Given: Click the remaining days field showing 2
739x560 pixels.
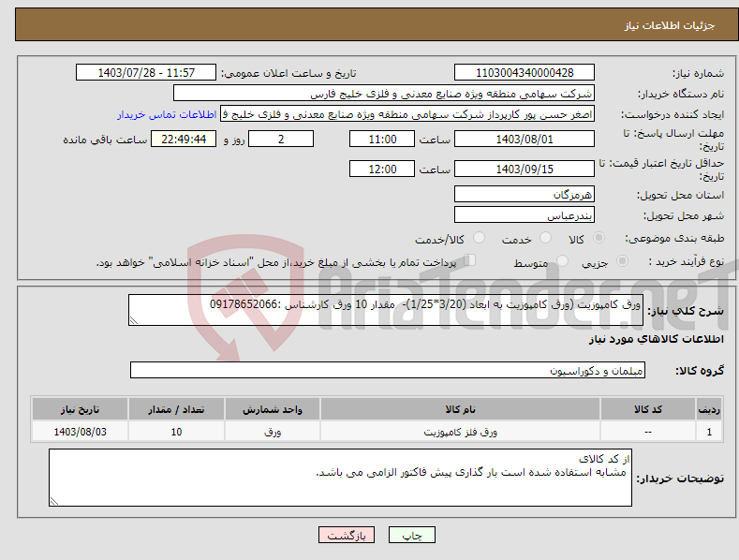Looking at the screenshot, I should point(281,139).
